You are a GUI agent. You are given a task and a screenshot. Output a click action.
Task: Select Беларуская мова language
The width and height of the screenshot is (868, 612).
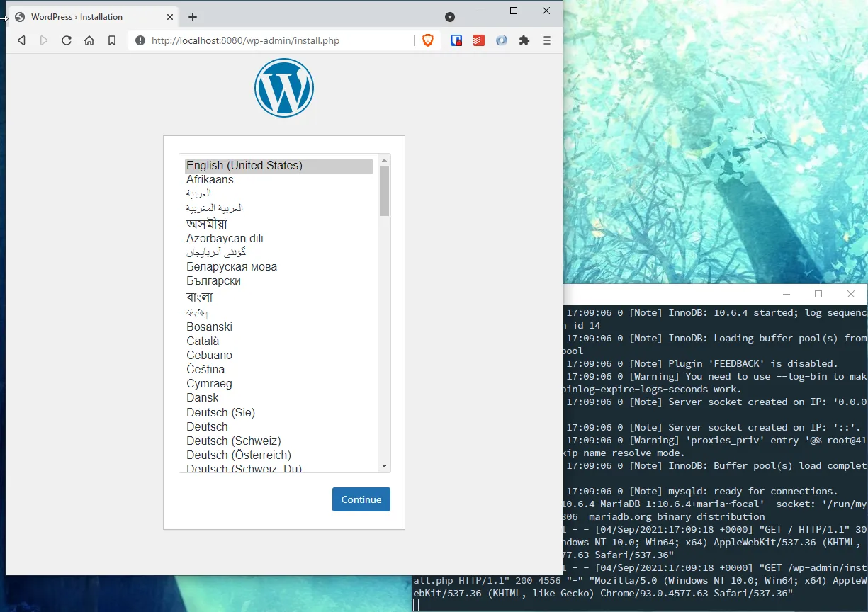(278, 267)
